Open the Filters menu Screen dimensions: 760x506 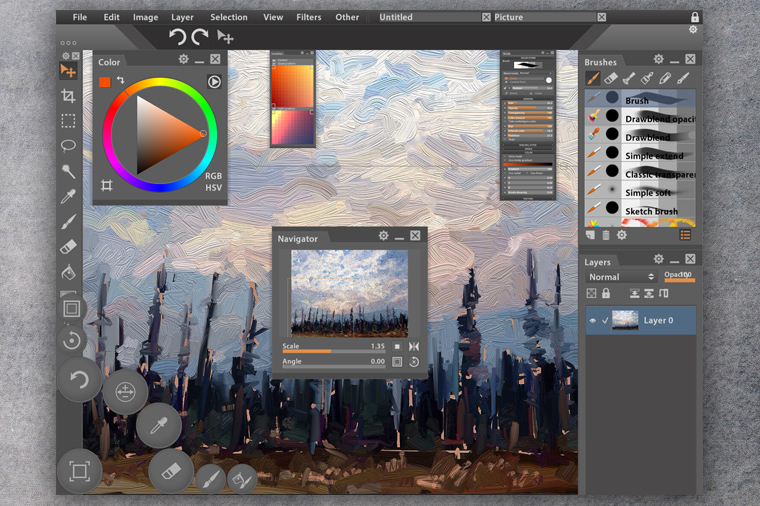(x=309, y=17)
